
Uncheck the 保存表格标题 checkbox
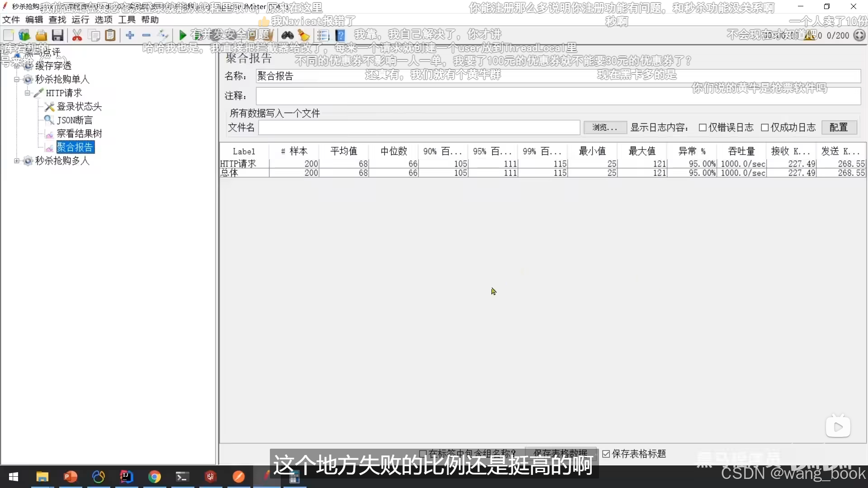[x=606, y=454]
